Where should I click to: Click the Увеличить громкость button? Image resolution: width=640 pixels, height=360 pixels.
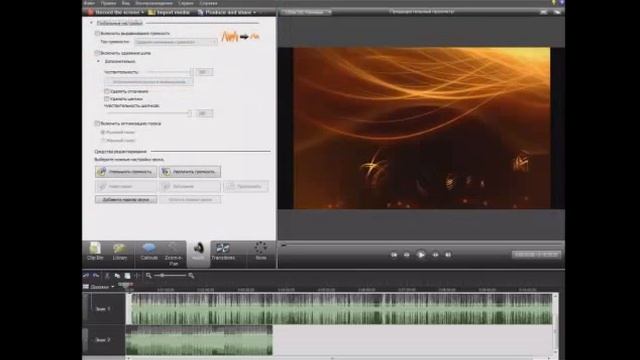tap(190, 172)
